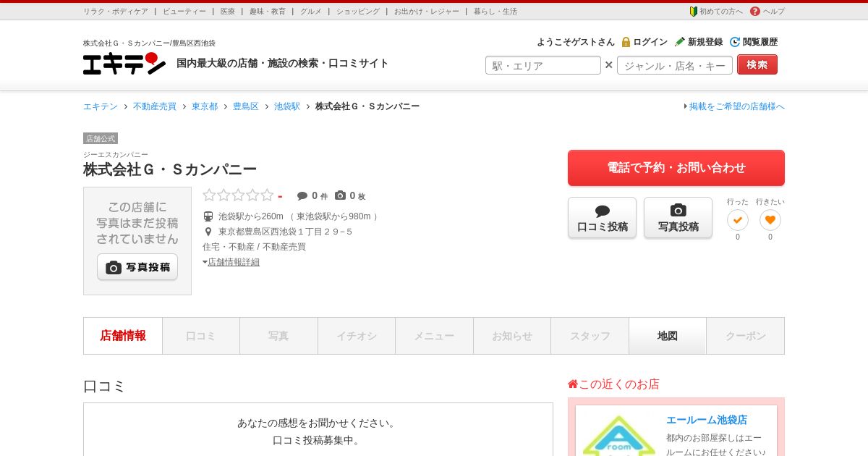Click the beginner guide leaf icon
The height and width of the screenshot is (456, 868).
point(693,12)
